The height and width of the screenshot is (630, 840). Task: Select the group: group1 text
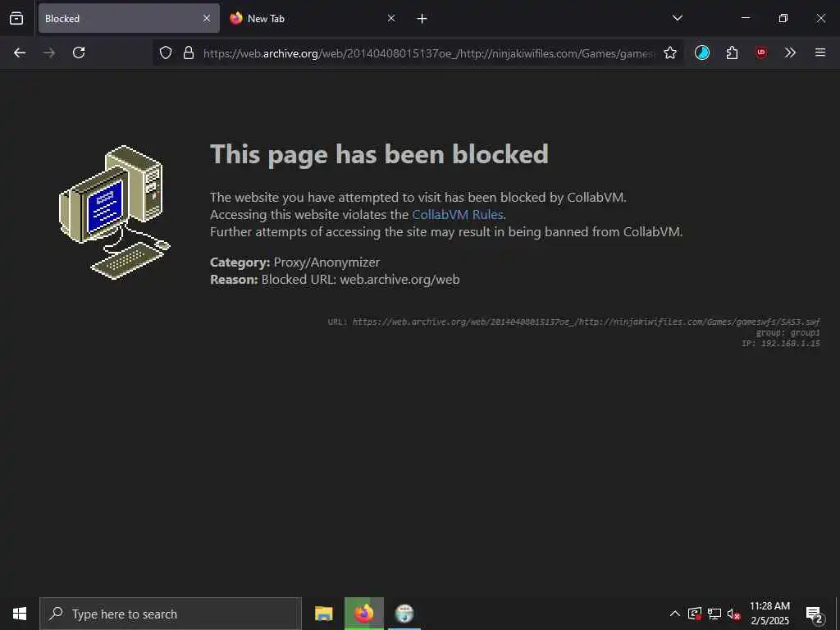(x=788, y=333)
